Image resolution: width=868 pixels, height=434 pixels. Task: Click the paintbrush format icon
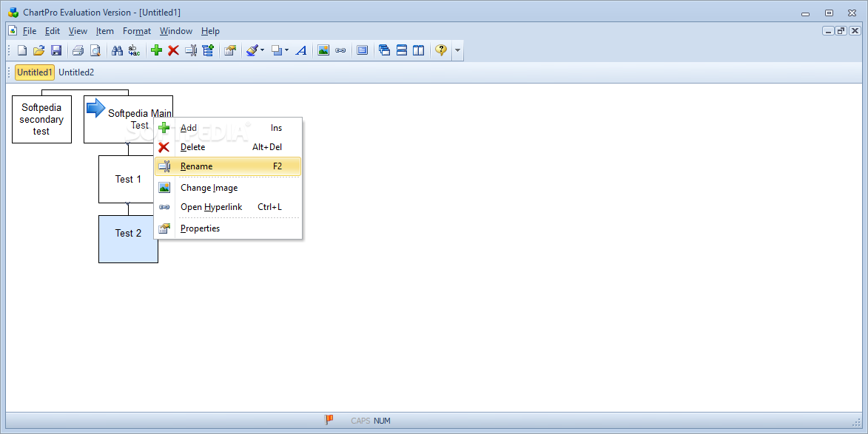252,50
